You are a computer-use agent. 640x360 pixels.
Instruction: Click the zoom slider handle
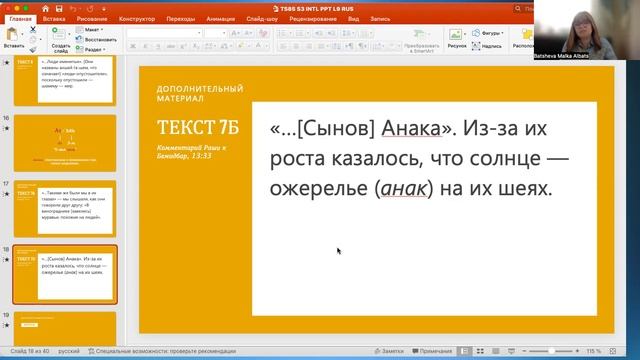551,351
